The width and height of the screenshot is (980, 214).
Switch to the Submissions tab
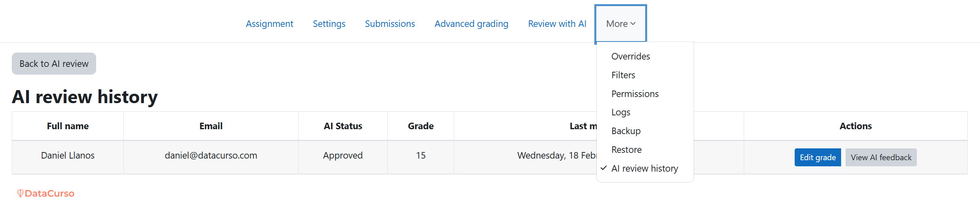coord(390,24)
